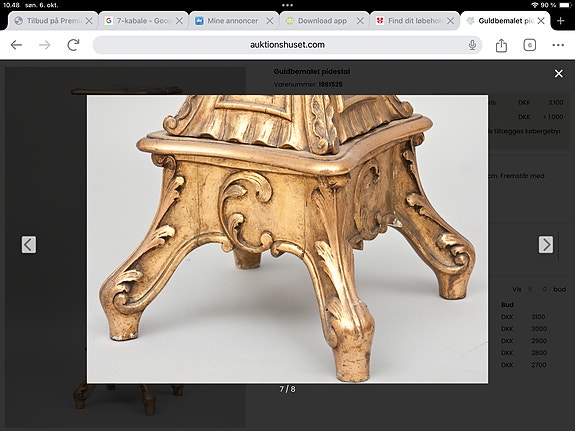Click the 7 / 8 image counter
The image size is (575, 431).
coord(287,389)
